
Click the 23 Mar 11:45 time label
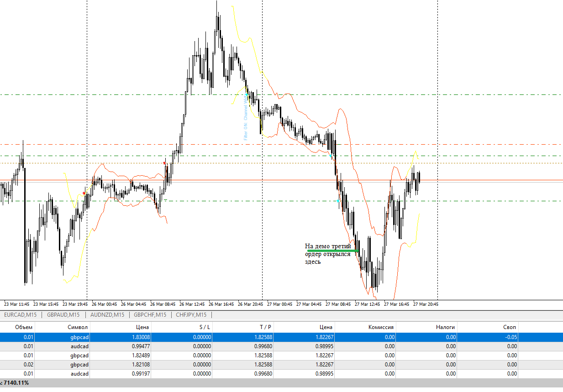coord(17,304)
